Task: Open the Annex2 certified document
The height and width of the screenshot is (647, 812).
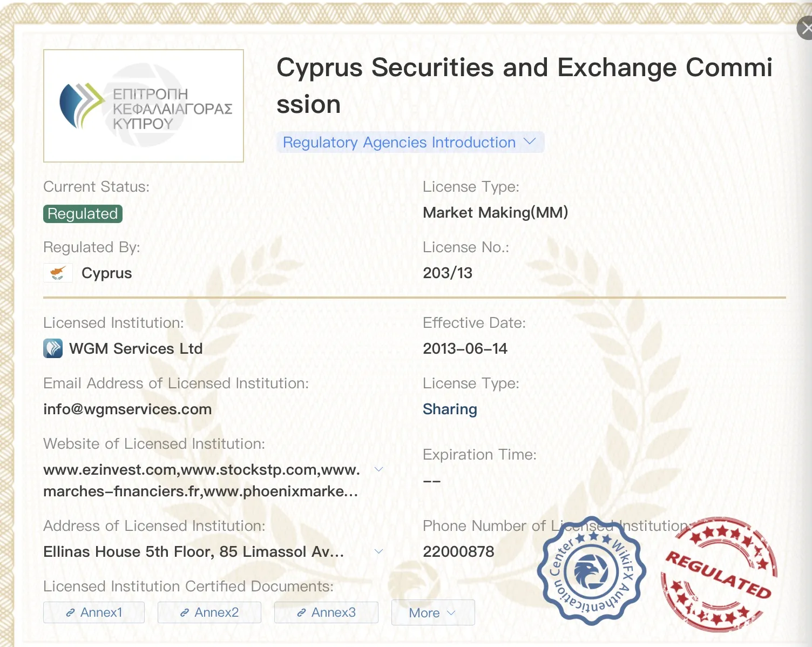Action: click(209, 612)
